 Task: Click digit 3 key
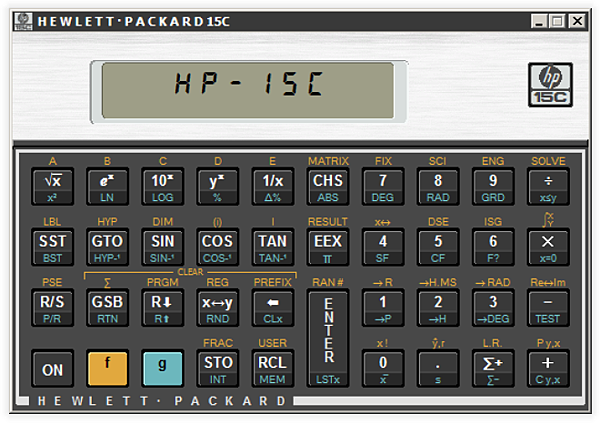click(x=493, y=308)
